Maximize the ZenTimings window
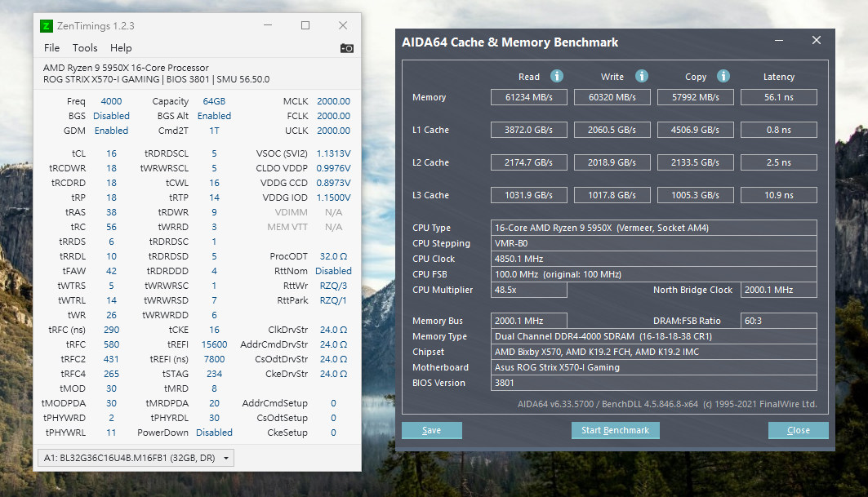This screenshot has height=497, width=868. (305, 25)
